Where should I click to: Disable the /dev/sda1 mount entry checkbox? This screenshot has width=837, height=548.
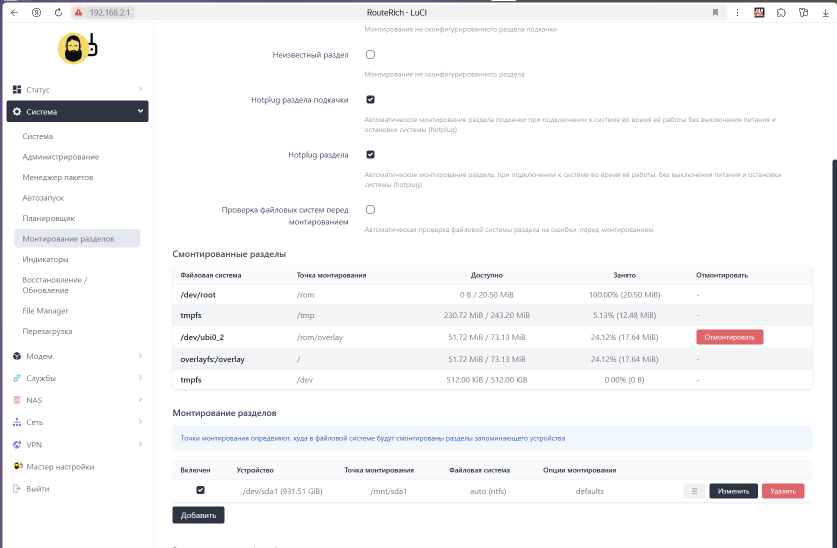pos(200,490)
